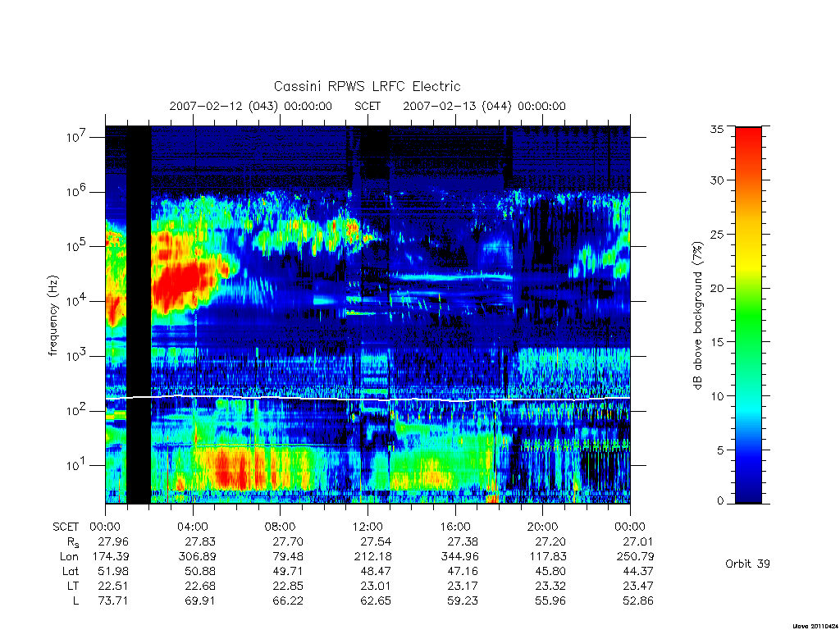The height and width of the screenshot is (630, 840).
Task: Click the 'SCET' row label under the plot
Action: pyautogui.click(x=66, y=527)
